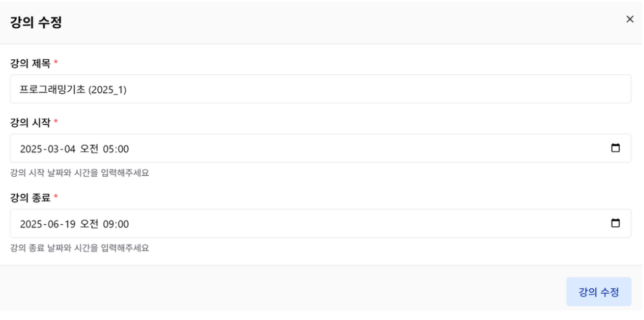This screenshot has height=320, width=644.
Task: Click the 강의 제목 text field
Action: point(320,89)
